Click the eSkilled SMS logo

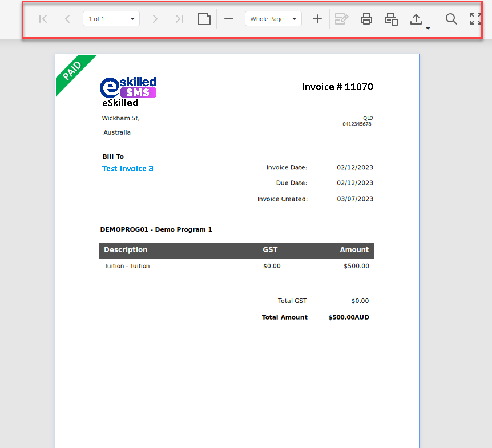coord(128,87)
